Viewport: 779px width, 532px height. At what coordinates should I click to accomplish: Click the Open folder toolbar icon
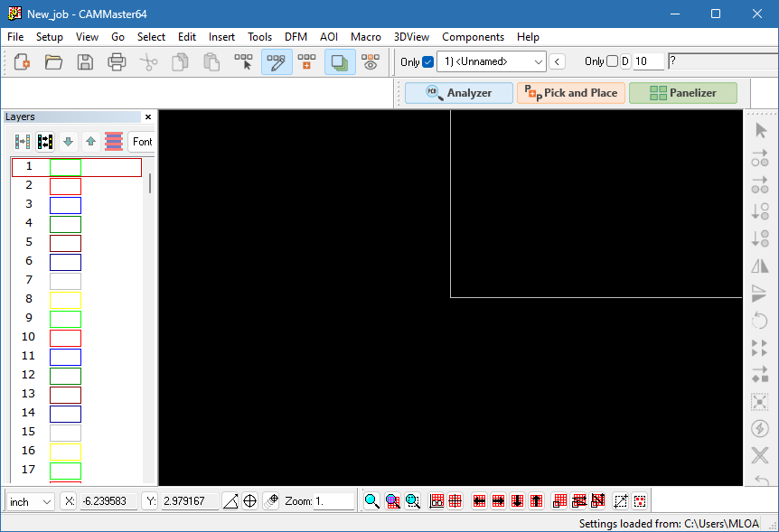click(x=53, y=62)
